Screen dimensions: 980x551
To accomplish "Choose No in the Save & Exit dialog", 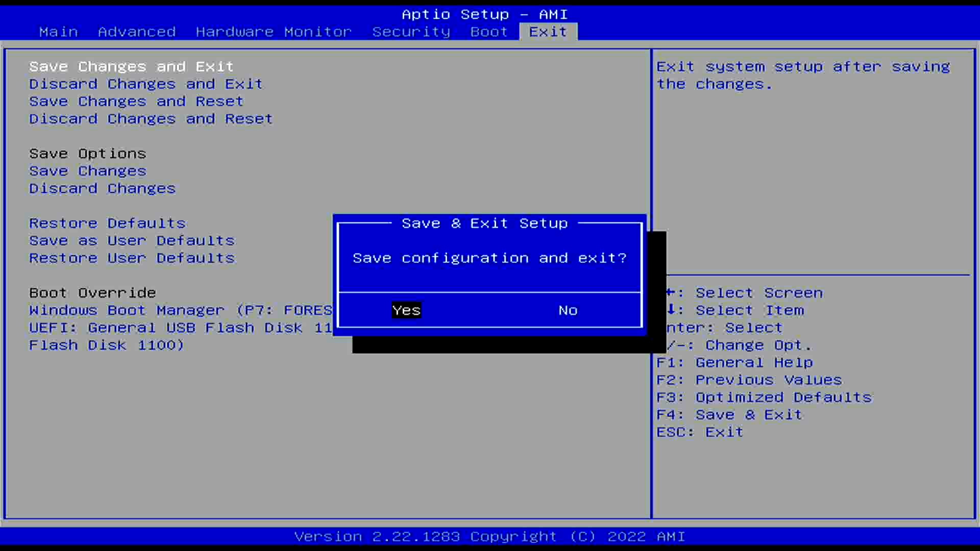I will (568, 310).
